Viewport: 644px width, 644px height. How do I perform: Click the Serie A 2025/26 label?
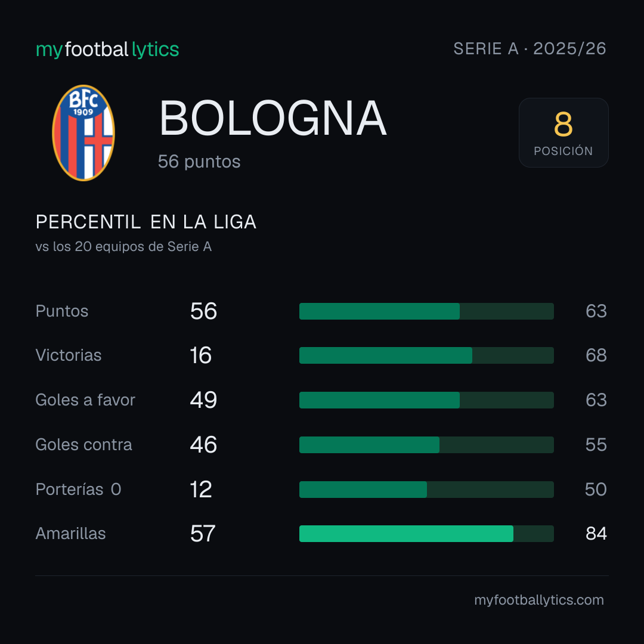[530, 49]
